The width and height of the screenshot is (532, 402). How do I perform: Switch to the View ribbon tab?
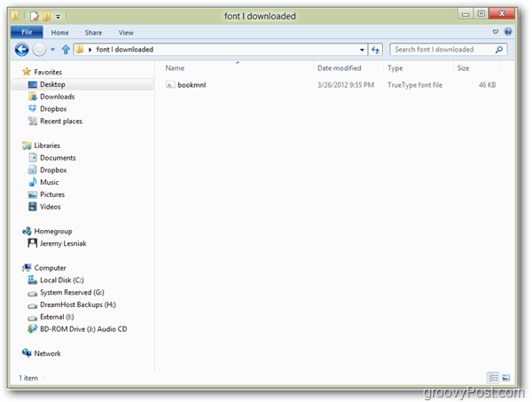point(126,33)
